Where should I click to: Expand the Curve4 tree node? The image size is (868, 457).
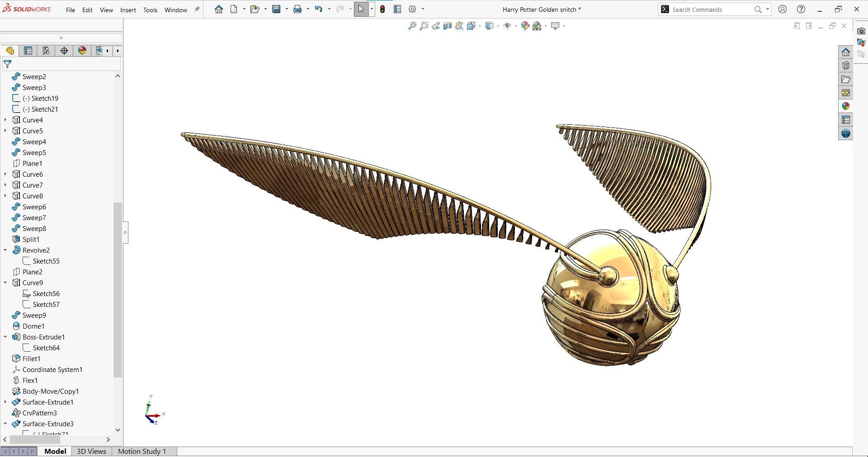point(5,120)
